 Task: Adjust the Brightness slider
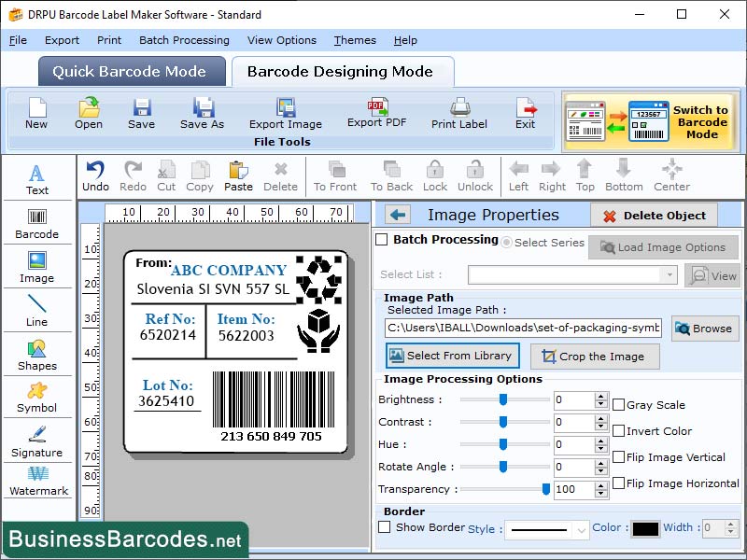(x=503, y=399)
